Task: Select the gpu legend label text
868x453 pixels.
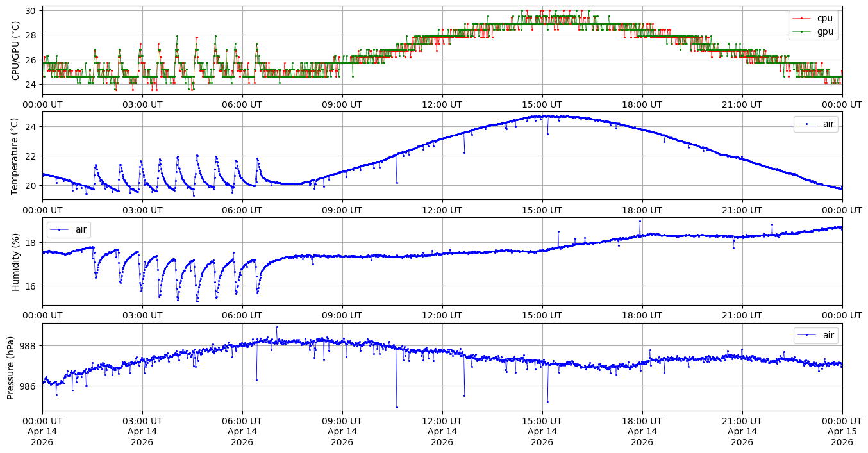Action: pos(825,31)
